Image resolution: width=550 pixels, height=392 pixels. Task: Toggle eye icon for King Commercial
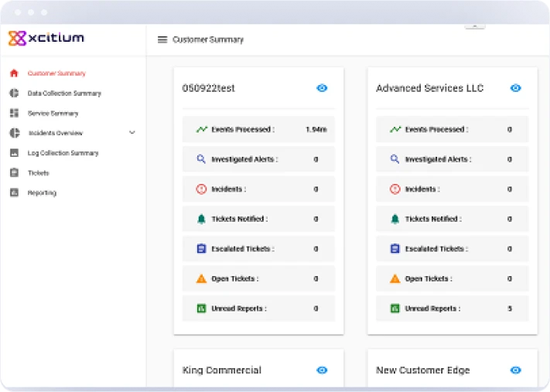click(322, 370)
